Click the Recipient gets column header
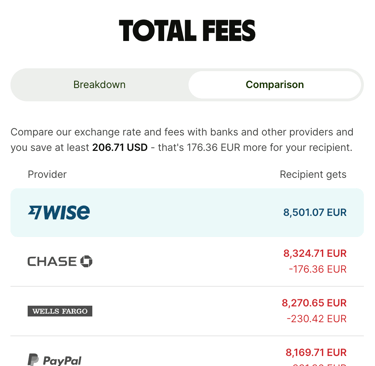 [x=313, y=174]
